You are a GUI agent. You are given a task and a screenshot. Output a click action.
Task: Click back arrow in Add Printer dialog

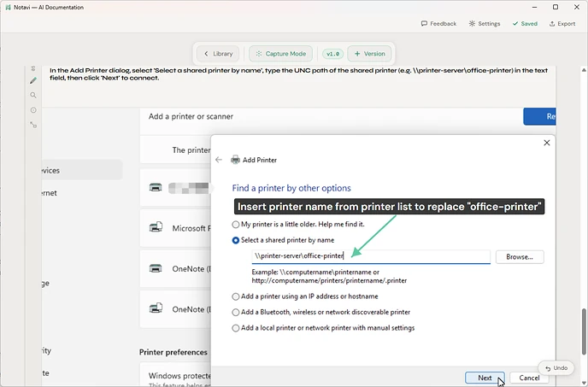coord(219,160)
